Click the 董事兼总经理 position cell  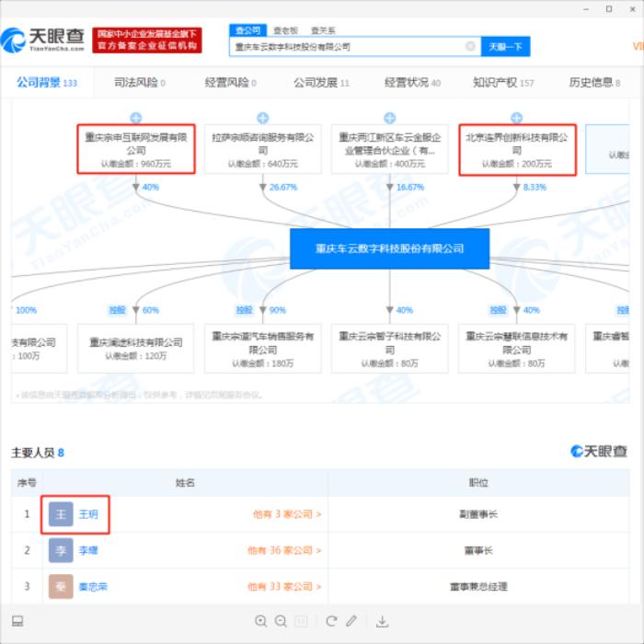(478, 587)
